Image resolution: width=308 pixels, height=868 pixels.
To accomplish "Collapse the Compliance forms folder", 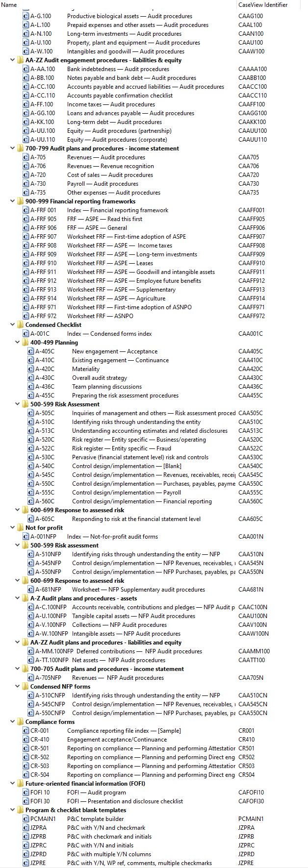I will [x=13, y=722].
